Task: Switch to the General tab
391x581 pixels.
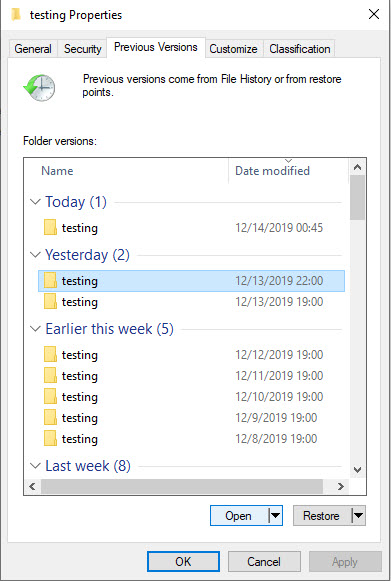Action: pyautogui.click(x=33, y=49)
